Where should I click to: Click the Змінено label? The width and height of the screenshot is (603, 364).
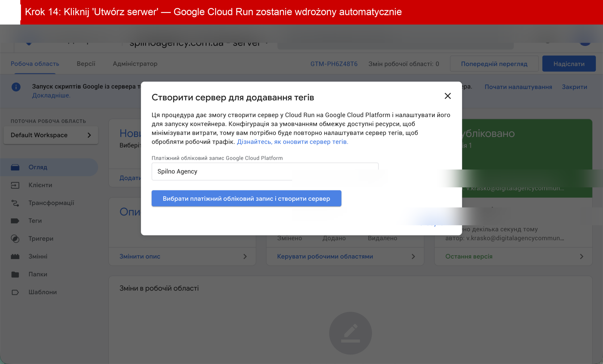click(289, 238)
